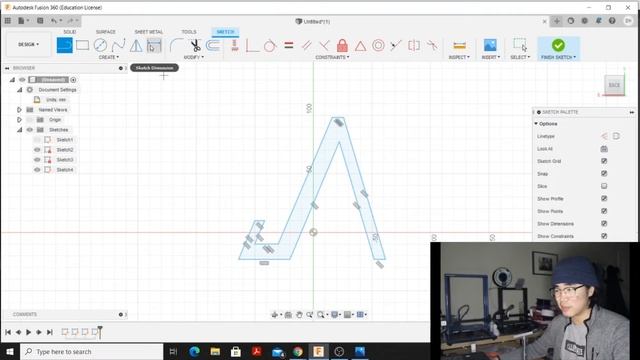Open the Design workspace dropdown
This screenshot has width=640, height=360.
(x=29, y=44)
